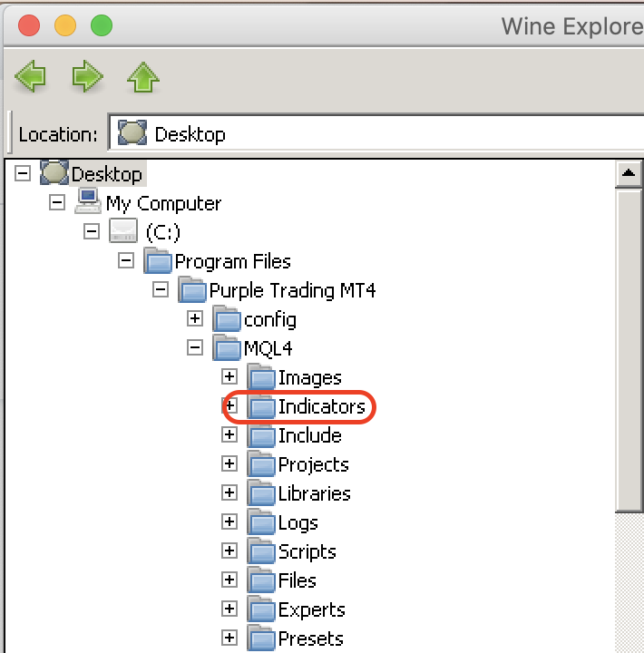Screen dimensions: 644x653
Task: Collapse the Program Files node
Action: 126,260
